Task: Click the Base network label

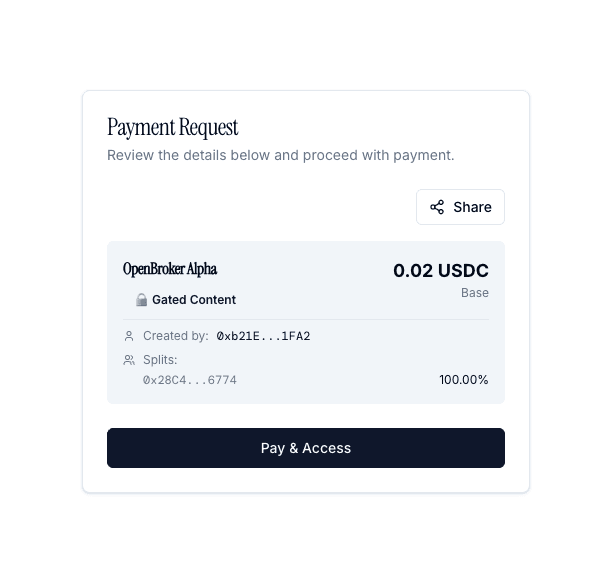Action: [x=474, y=293]
